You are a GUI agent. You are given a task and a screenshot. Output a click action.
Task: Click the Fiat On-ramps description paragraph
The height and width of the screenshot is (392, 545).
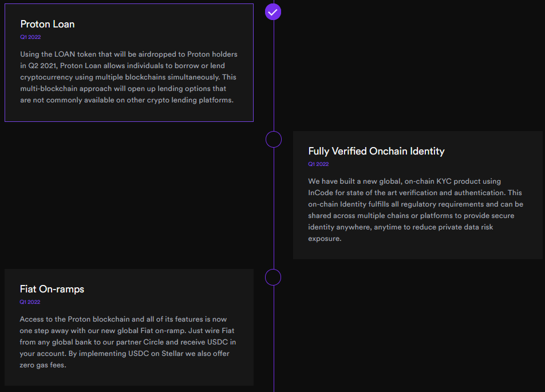pyautogui.click(x=128, y=342)
